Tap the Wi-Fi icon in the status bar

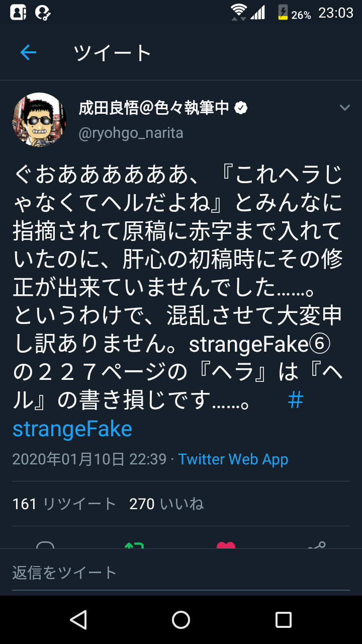click(239, 12)
